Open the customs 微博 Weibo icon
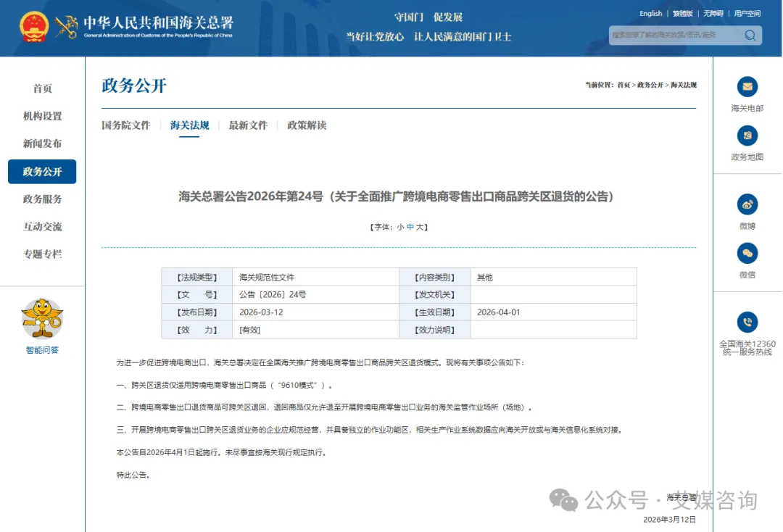 pos(747,204)
